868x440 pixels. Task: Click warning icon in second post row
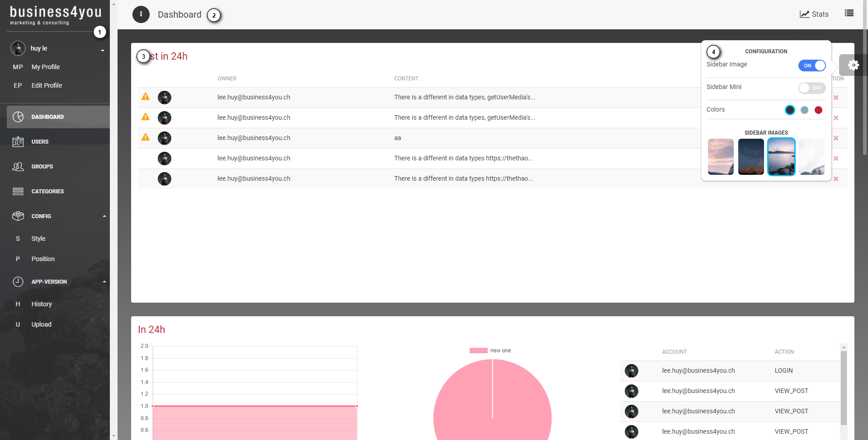click(x=146, y=117)
